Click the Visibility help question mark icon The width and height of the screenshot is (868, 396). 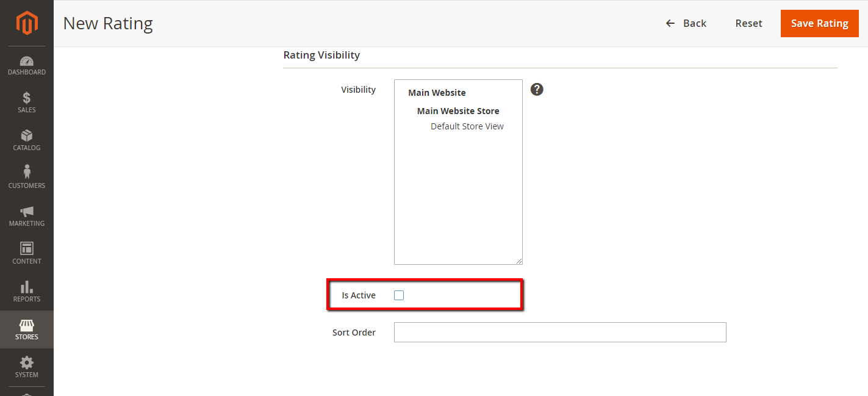coord(536,89)
